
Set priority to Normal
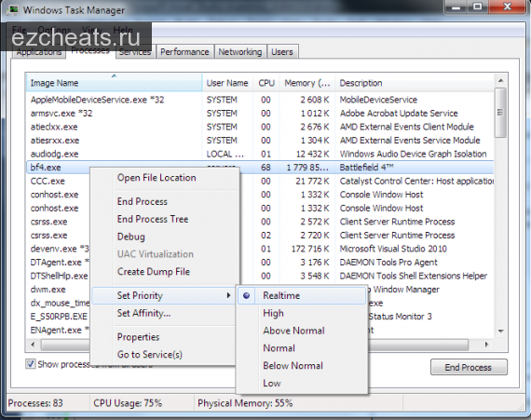click(279, 348)
